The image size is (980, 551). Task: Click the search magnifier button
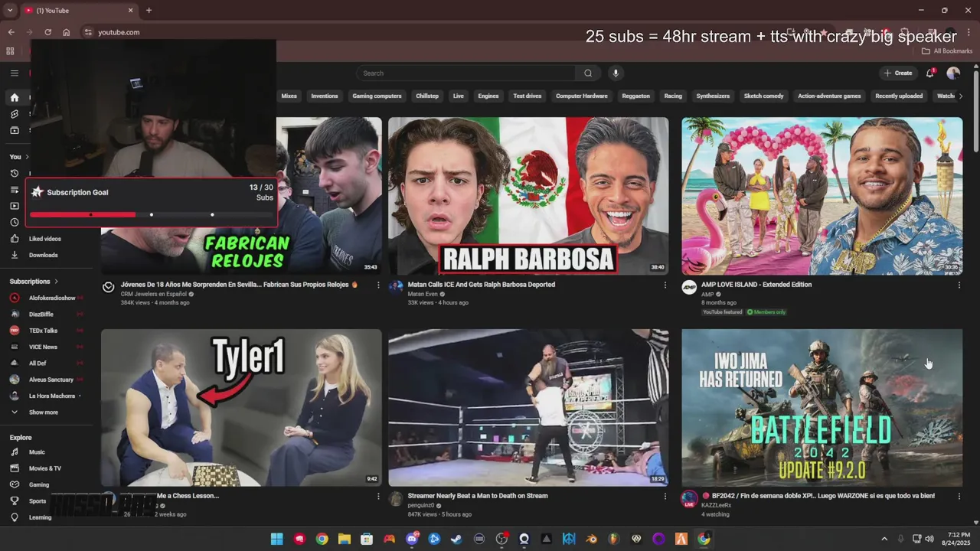point(588,73)
